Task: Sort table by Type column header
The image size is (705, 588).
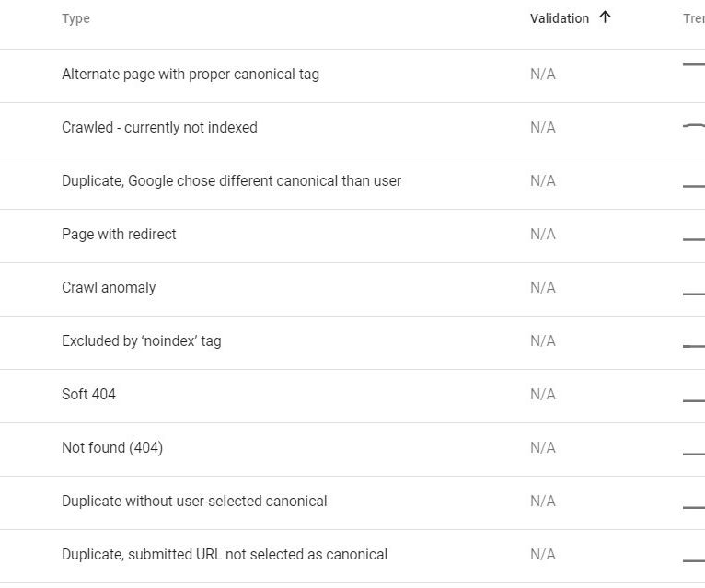Action: pos(75,18)
